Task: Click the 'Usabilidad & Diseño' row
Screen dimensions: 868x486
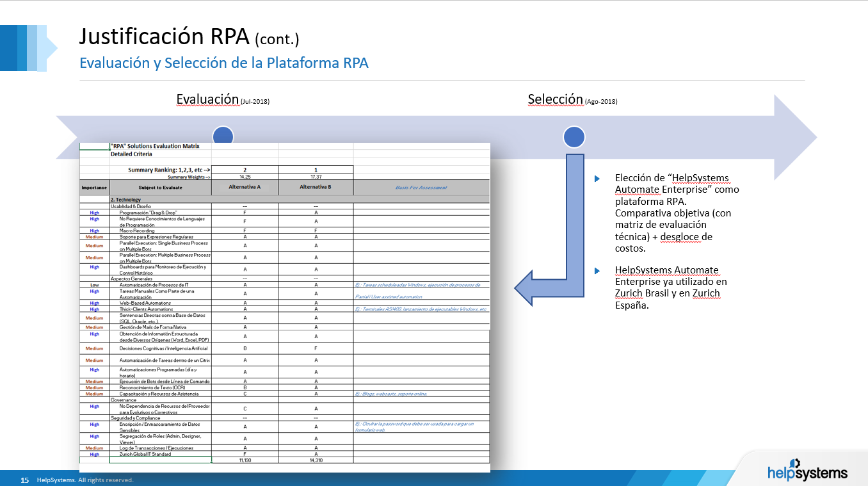Action: [284, 206]
